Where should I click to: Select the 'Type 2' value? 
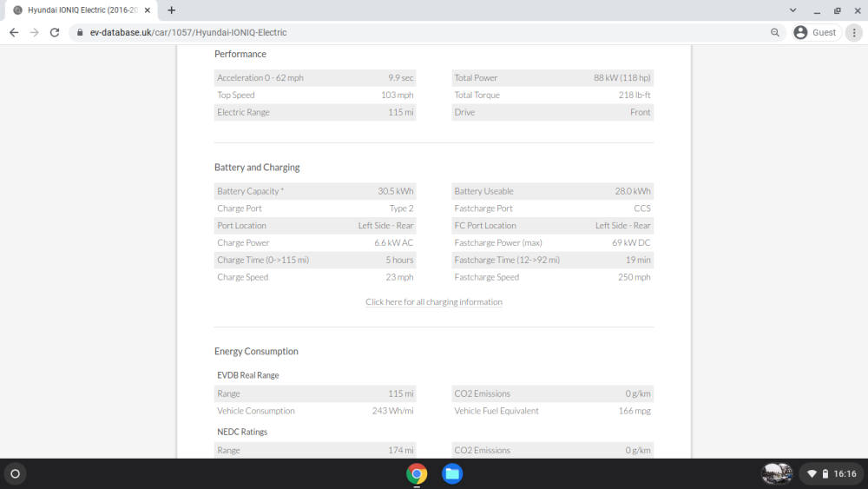401,208
